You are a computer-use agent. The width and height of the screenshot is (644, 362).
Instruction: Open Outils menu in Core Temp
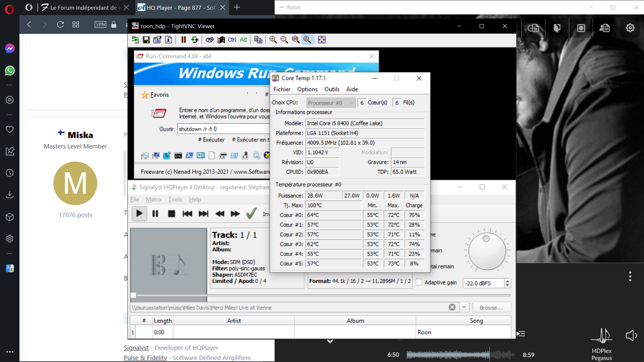click(332, 89)
